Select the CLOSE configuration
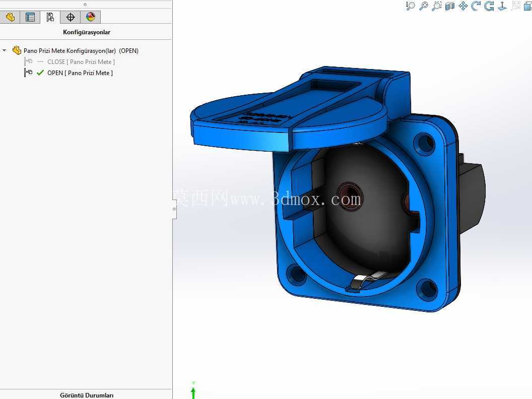Viewport: 532px width, 399px height. point(81,62)
